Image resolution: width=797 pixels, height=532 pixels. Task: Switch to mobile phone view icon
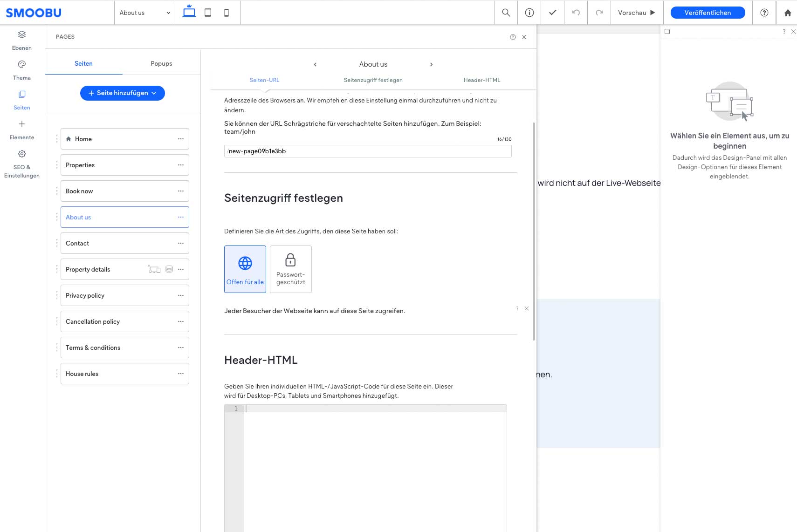tap(227, 13)
